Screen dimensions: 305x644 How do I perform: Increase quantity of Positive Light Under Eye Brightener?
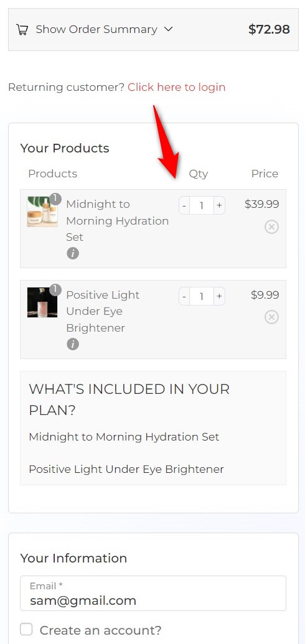coord(219,296)
